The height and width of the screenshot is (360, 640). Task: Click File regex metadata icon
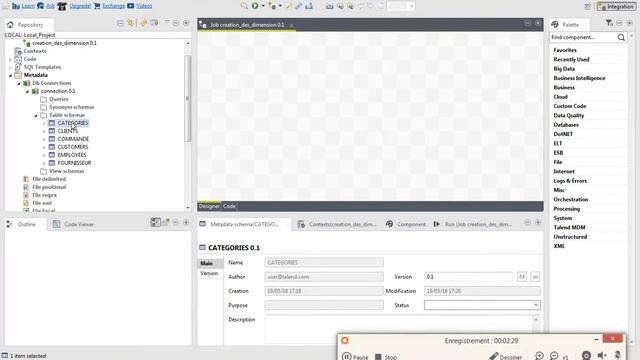click(26, 195)
